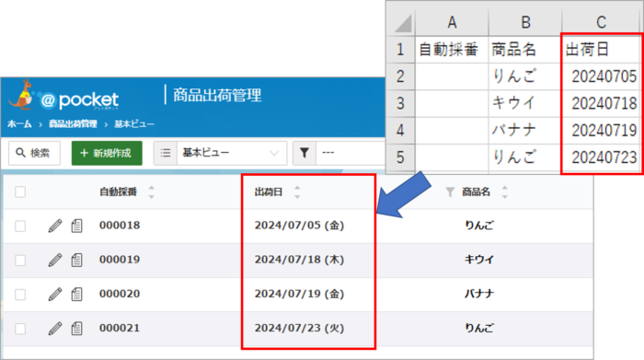Click Excel header cell 商品名

[x=525, y=50]
